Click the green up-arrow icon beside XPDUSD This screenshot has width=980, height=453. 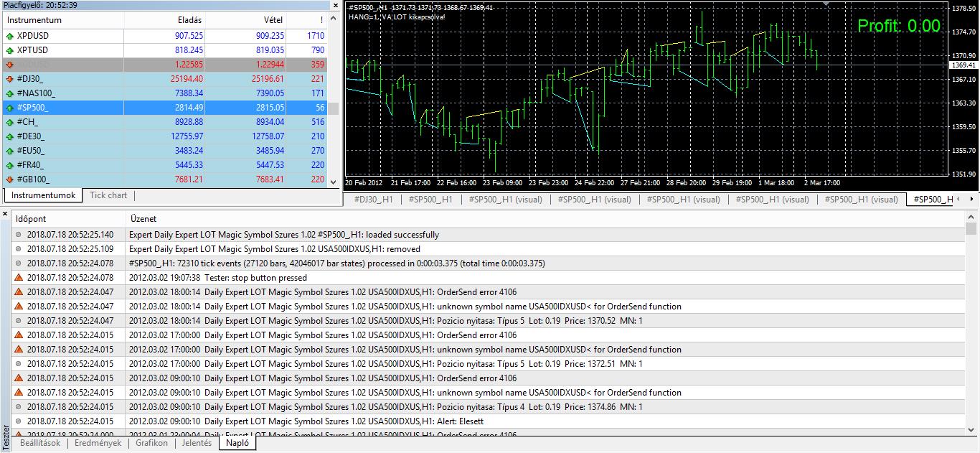tap(9, 36)
